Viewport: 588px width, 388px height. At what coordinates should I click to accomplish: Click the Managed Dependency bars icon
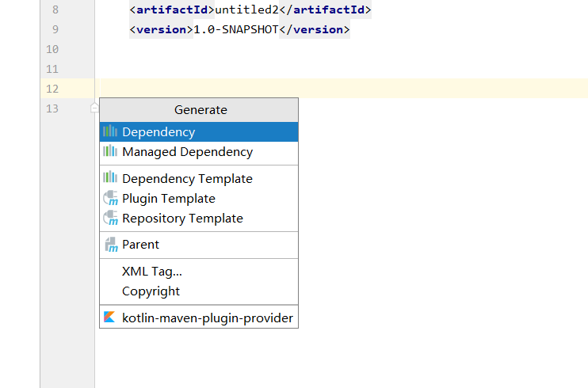pos(110,150)
